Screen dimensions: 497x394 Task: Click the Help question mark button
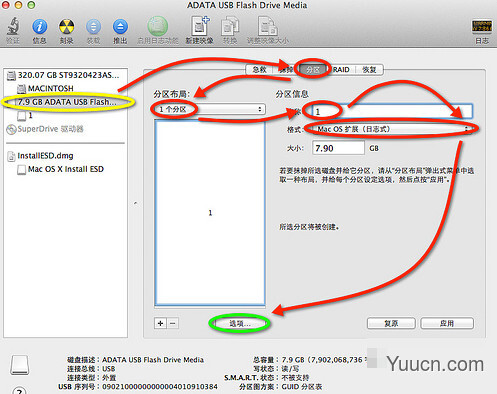(19, 391)
